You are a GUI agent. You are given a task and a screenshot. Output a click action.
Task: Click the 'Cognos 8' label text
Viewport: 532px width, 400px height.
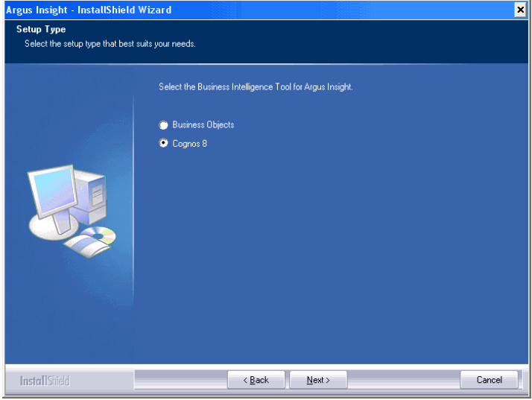[x=190, y=144]
